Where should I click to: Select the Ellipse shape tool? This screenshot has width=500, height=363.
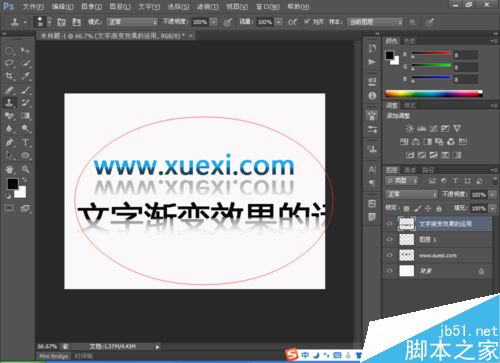[25, 155]
